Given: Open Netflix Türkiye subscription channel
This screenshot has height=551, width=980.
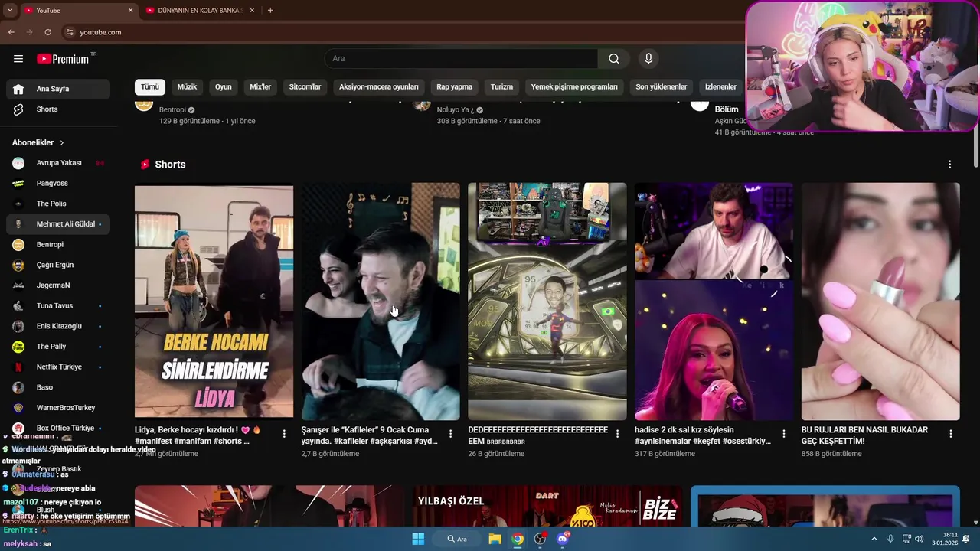Looking at the screenshot, I should 58,367.
